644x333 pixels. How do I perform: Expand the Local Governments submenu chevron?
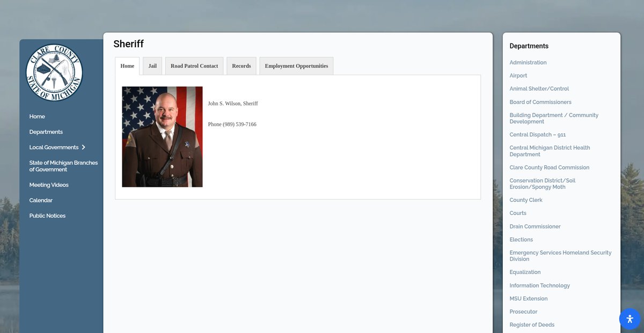coord(84,147)
